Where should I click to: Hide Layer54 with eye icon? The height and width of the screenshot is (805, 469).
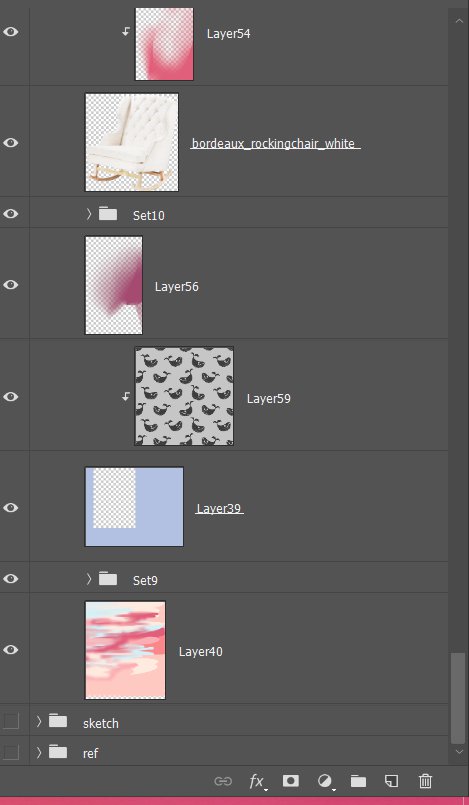click(x=10, y=32)
